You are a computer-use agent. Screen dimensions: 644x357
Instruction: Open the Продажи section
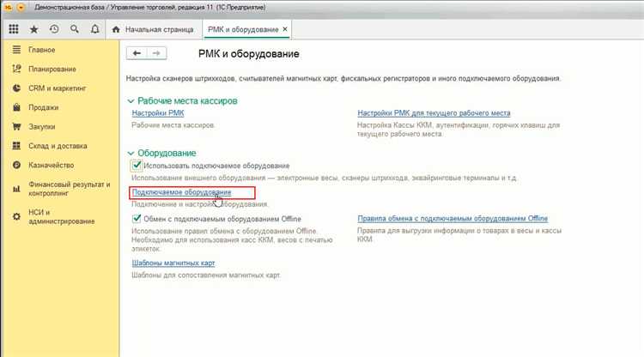click(x=43, y=107)
